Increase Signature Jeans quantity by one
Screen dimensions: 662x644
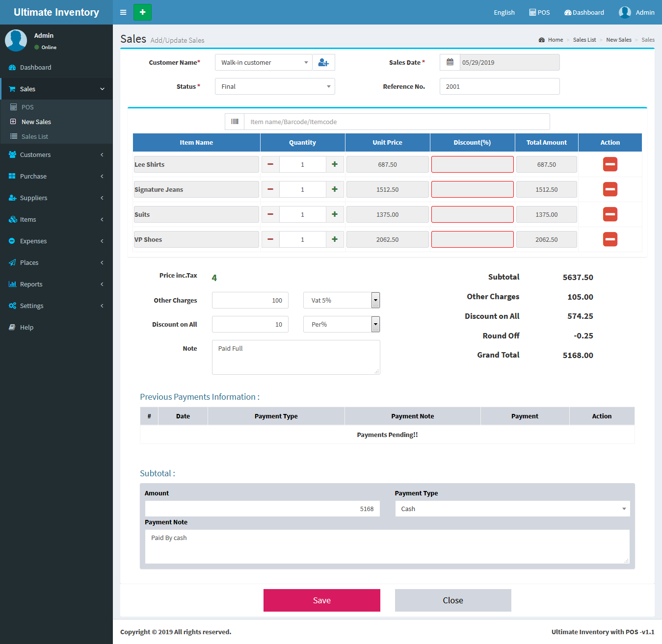click(x=335, y=189)
